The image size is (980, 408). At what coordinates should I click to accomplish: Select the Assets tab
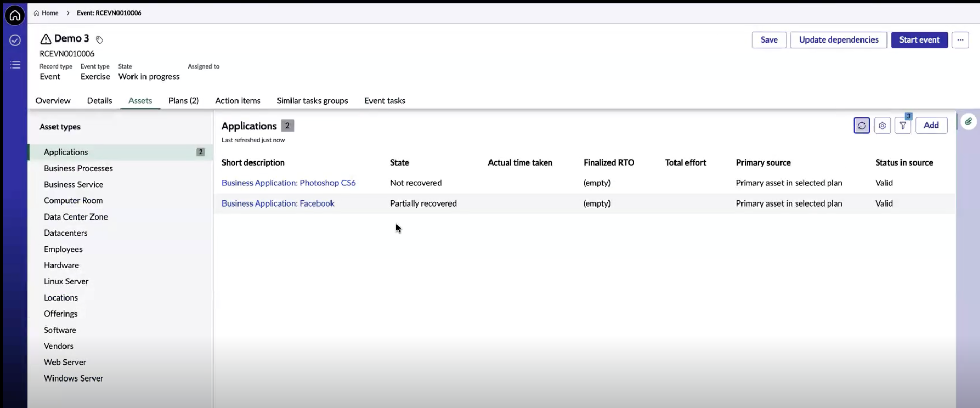140,101
